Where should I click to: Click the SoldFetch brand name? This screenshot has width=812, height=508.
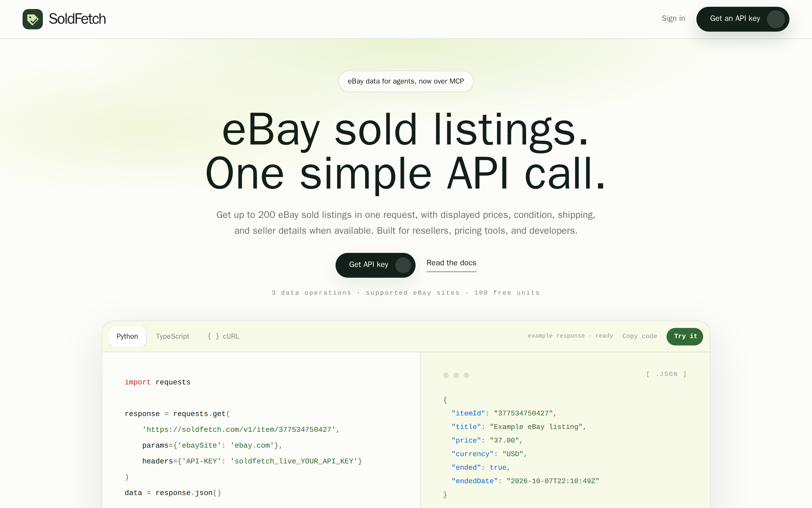(x=77, y=19)
